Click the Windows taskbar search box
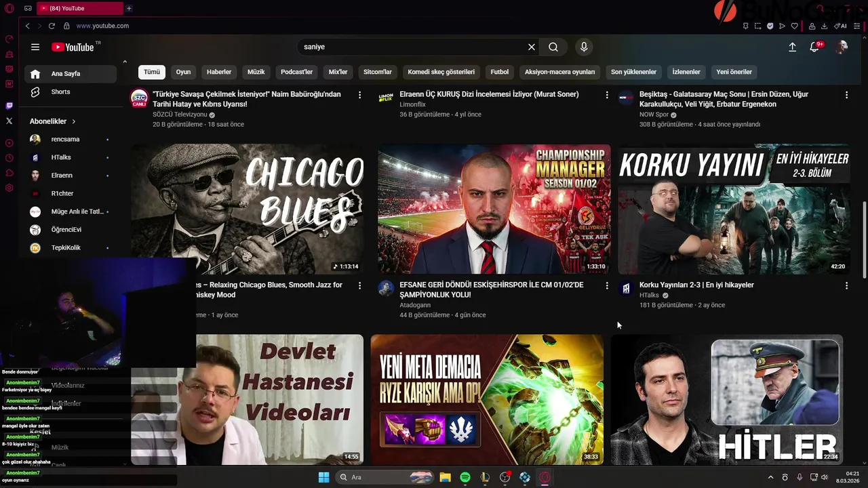Viewport: 868px width, 488px height. click(x=385, y=477)
